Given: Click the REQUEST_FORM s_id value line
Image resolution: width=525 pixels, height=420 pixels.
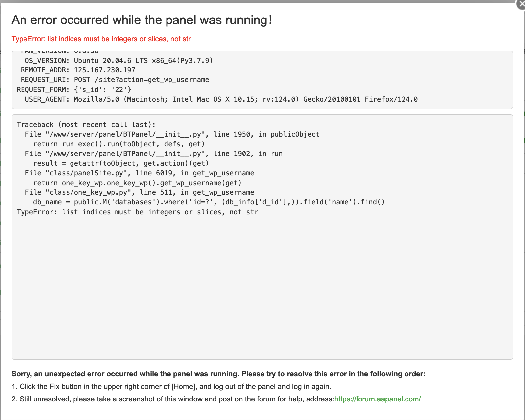Looking at the screenshot, I should click(x=103, y=89).
